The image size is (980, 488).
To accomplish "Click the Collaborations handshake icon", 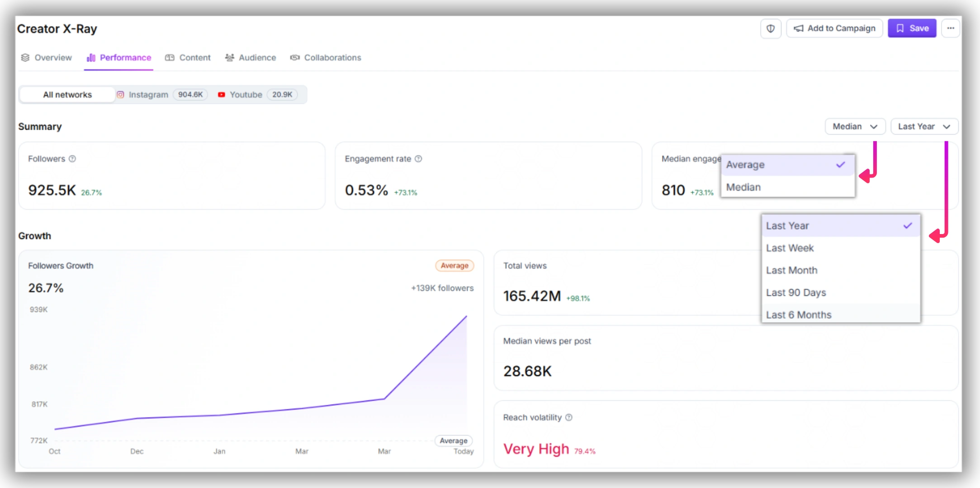I will [x=295, y=57].
